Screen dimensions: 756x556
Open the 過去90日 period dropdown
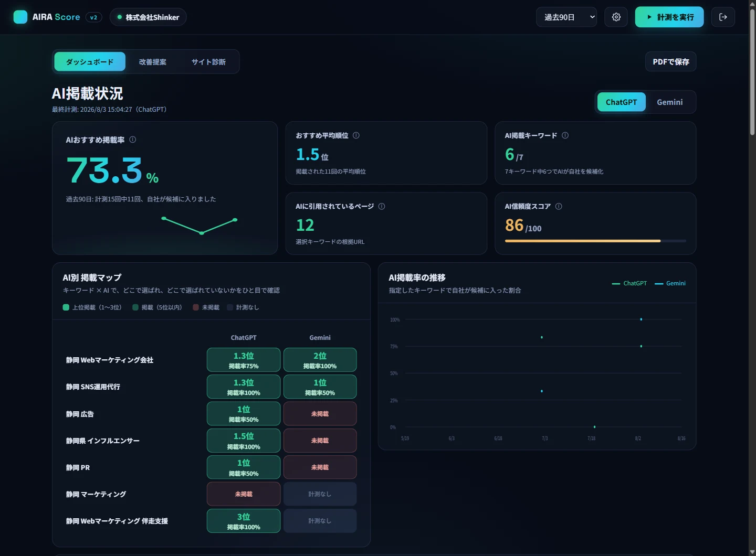(566, 17)
